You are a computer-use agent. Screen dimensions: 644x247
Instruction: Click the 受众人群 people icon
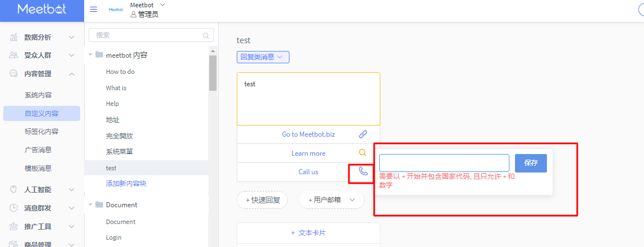click(x=13, y=55)
